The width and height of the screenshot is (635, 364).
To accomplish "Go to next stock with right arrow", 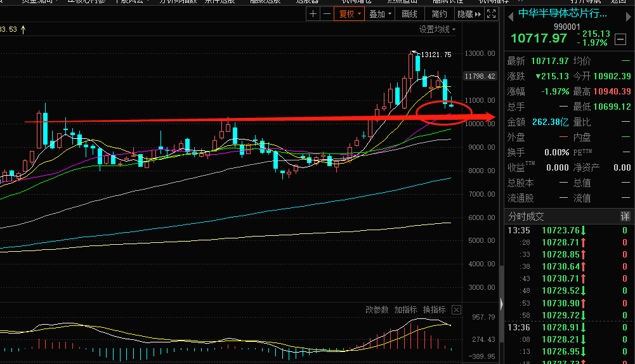I will coord(628,16).
